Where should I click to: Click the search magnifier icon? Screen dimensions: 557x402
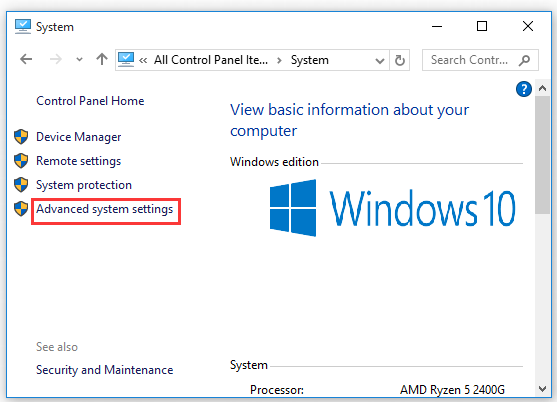[524, 60]
